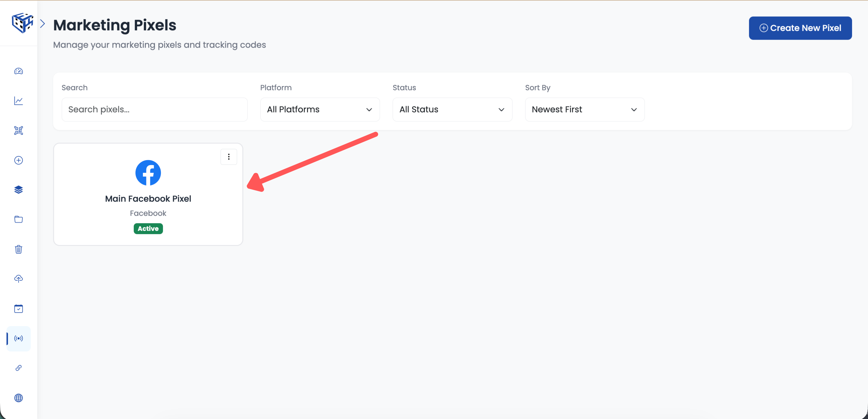Screen dimensions: 868x419
Task: Click the globe icon in sidebar
Action: tap(19, 398)
